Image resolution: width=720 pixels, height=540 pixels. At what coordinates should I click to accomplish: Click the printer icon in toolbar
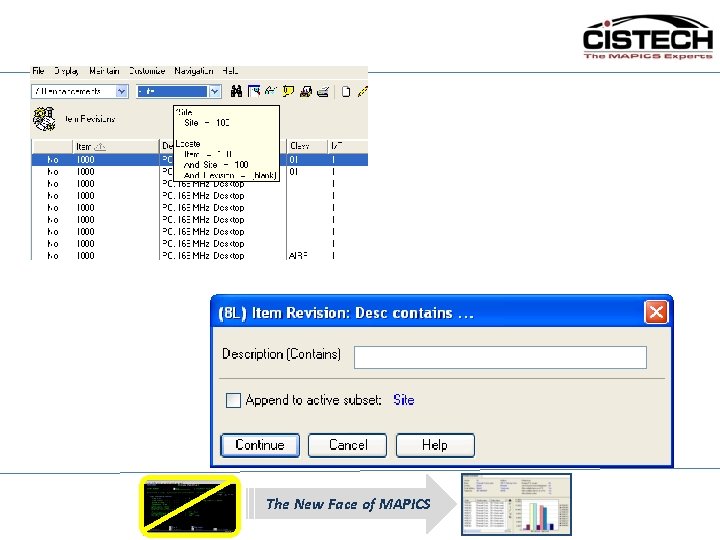[323, 91]
